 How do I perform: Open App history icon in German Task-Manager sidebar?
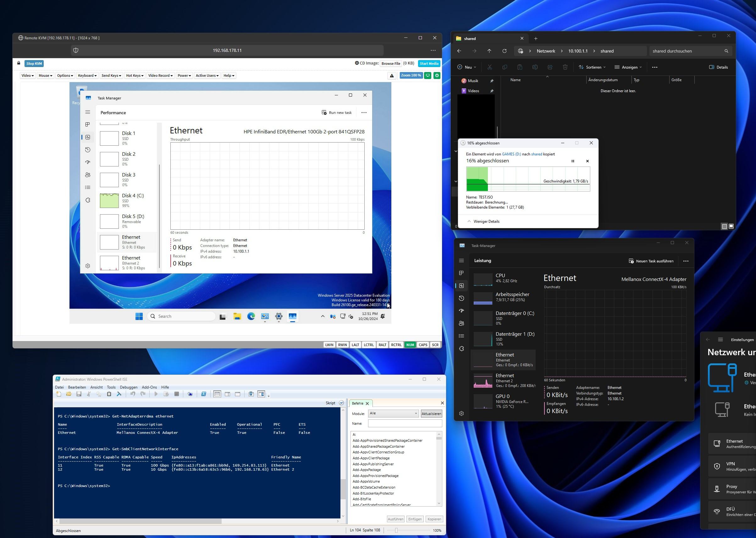pos(461,298)
